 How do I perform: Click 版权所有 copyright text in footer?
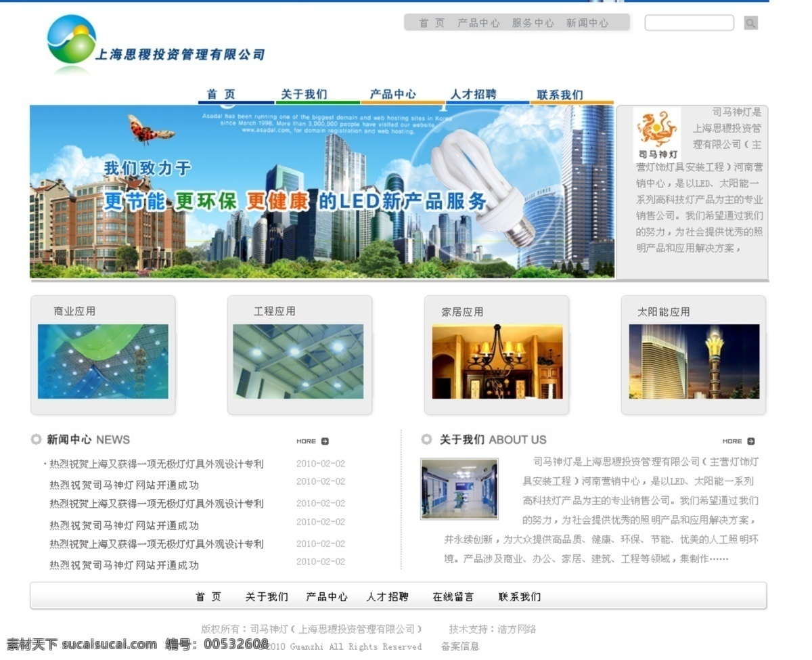pos(311,629)
